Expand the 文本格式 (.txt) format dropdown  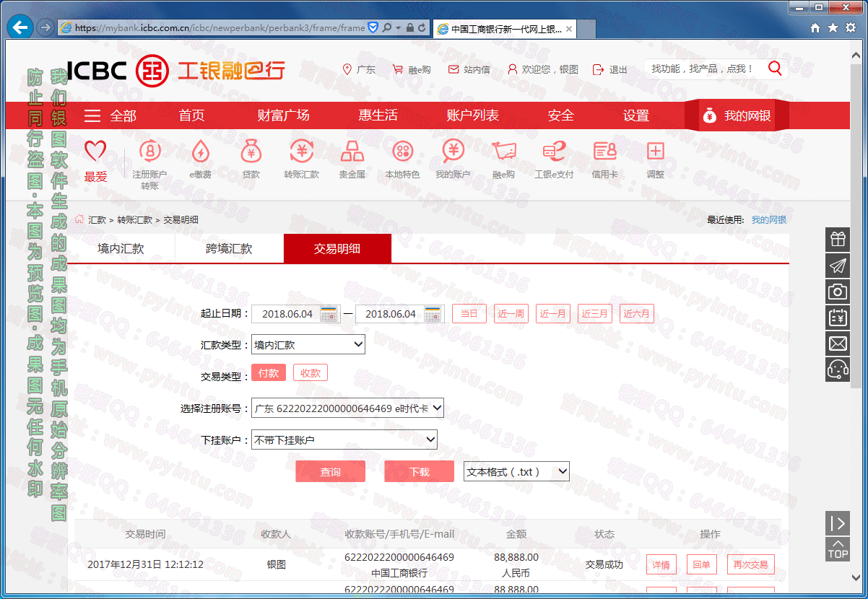click(x=516, y=472)
